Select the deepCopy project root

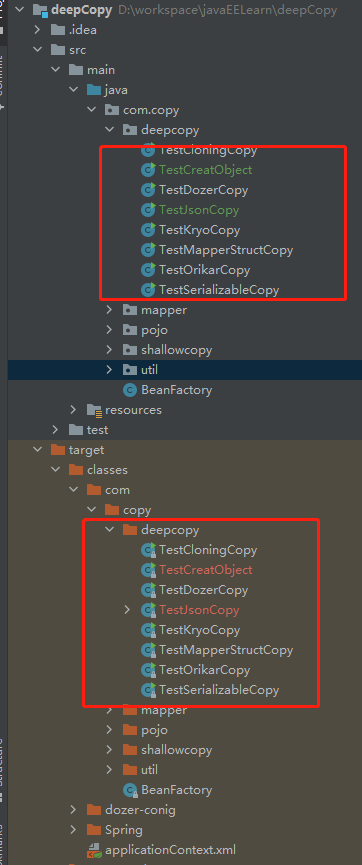pyautogui.click(x=82, y=10)
